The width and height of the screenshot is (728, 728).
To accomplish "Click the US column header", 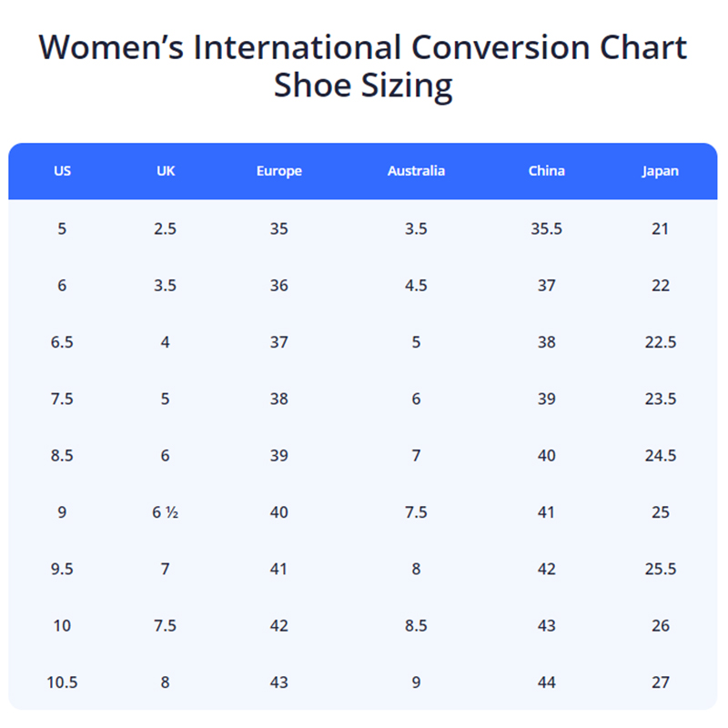I will point(62,171).
